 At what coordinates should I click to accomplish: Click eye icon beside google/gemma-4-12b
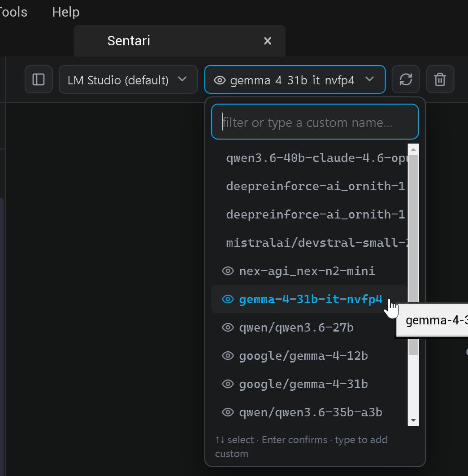228,355
